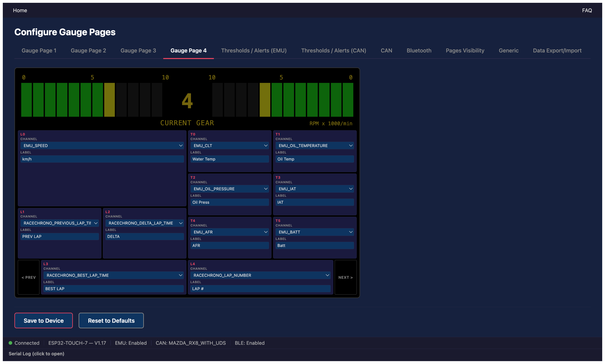The height and width of the screenshot is (364, 605).
Task: Open the Data Export/Import tab
Action: tap(557, 51)
